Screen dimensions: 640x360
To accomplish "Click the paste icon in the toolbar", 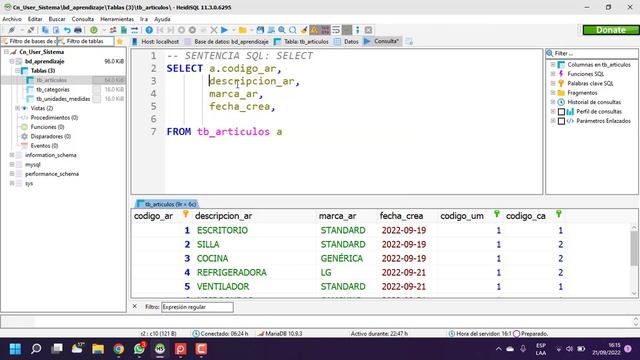I will click(56, 30).
